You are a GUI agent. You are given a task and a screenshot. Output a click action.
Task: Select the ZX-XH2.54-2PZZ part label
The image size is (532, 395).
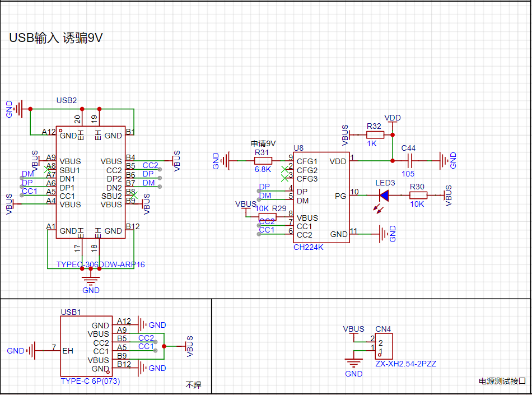pos(406,364)
